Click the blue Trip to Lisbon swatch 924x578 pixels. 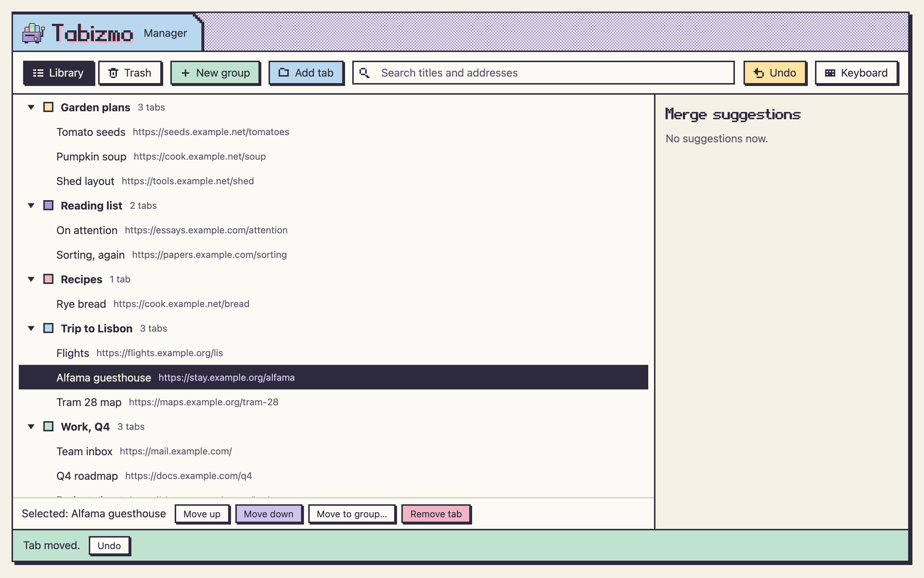click(x=48, y=328)
